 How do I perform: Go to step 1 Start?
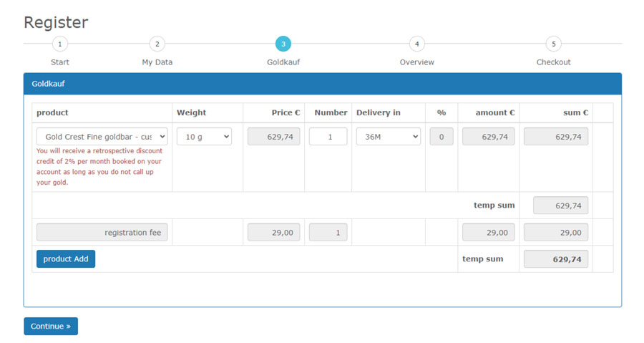point(60,44)
